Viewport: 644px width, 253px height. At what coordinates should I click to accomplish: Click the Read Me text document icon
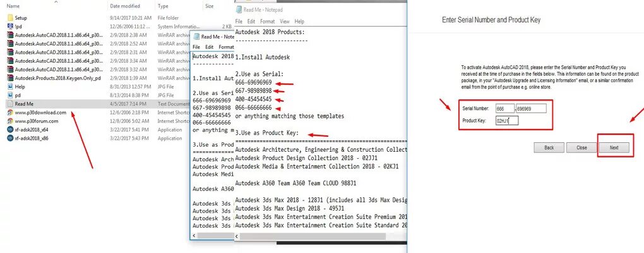pyautogui.click(x=10, y=104)
